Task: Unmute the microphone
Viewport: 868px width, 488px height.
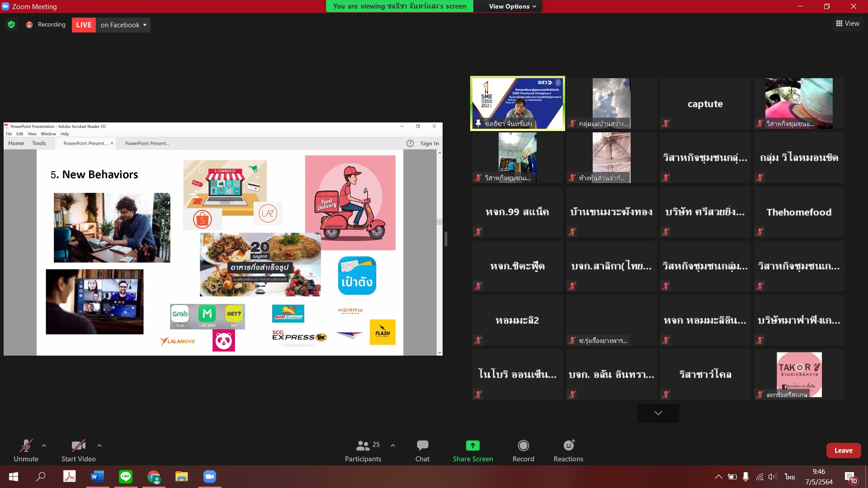Action: 26,450
